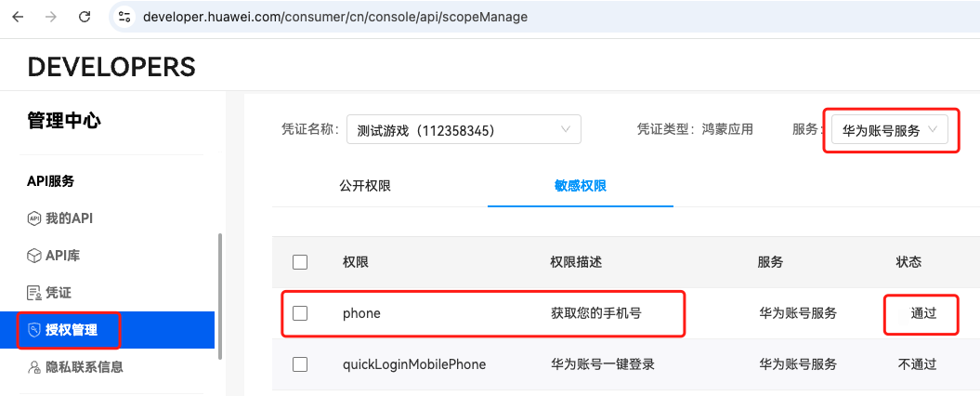Tick the checkbox for the phone permission
980x396 pixels.
pyautogui.click(x=300, y=313)
